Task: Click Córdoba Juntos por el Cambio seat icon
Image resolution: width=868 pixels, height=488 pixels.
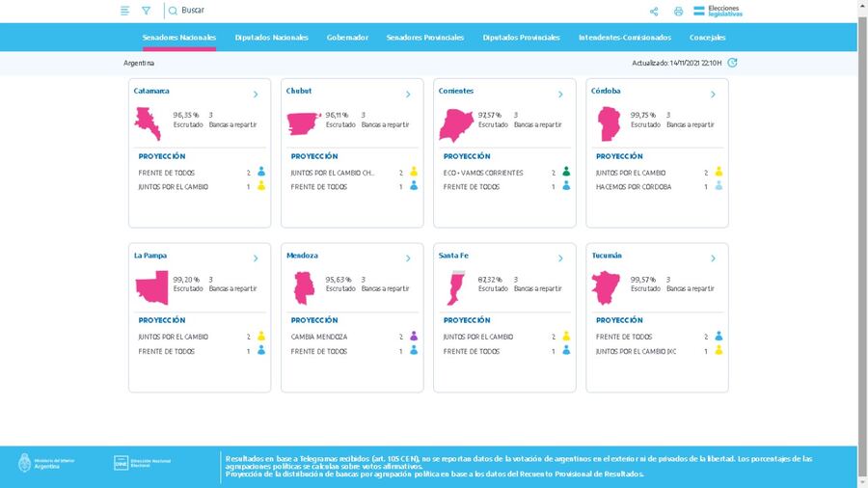Action: pyautogui.click(x=719, y=172)
